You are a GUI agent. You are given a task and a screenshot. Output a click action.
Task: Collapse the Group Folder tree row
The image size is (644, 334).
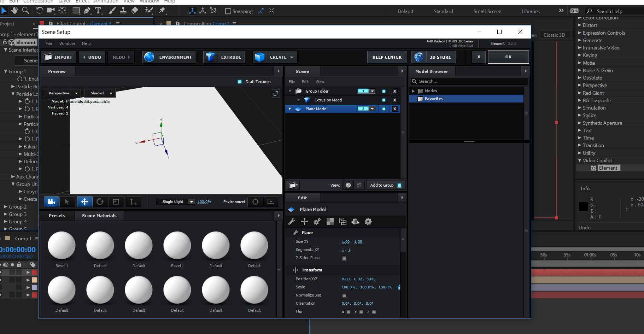coord(290,91)
